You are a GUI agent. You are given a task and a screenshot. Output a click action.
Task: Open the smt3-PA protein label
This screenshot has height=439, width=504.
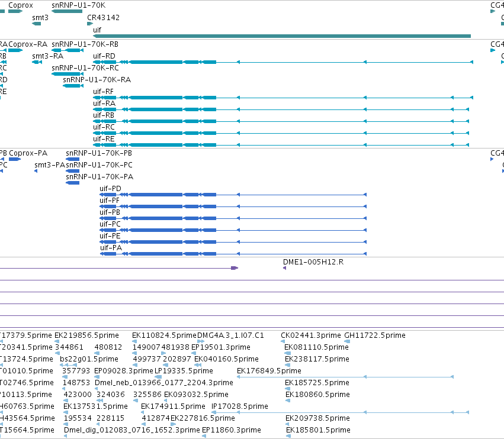50,165
